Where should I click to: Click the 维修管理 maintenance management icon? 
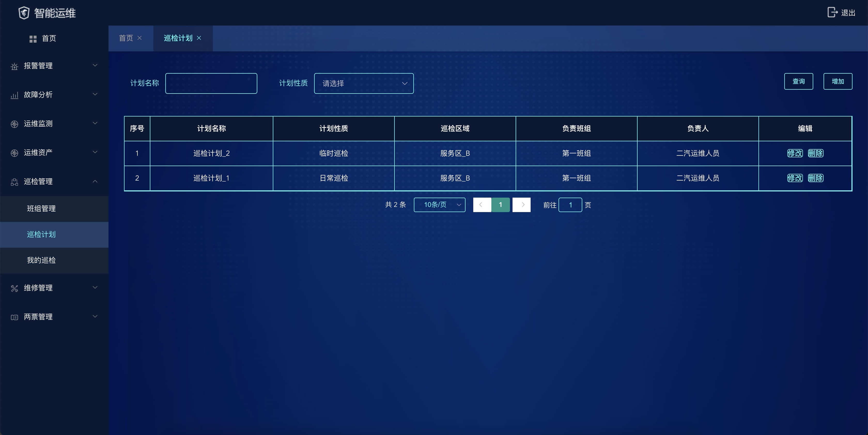pos(14,288)
